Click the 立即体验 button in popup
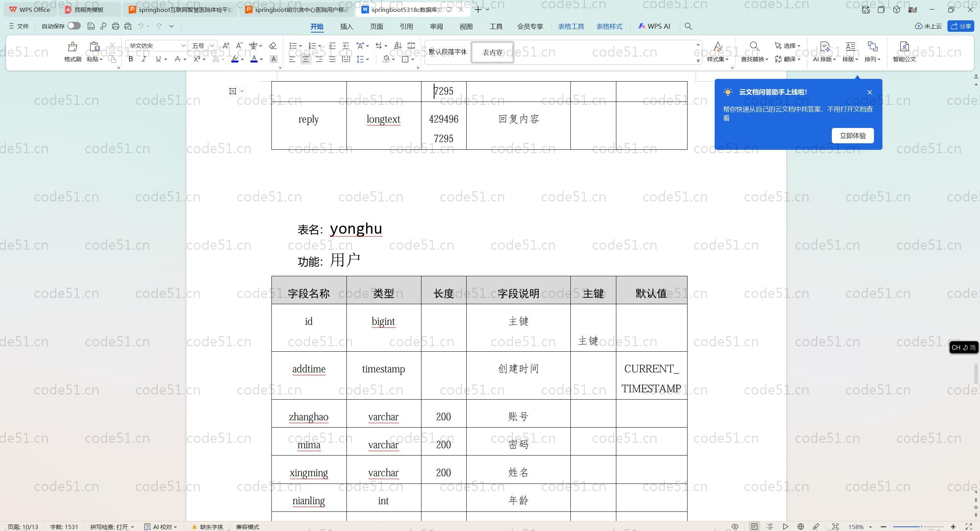 [853, 136]
